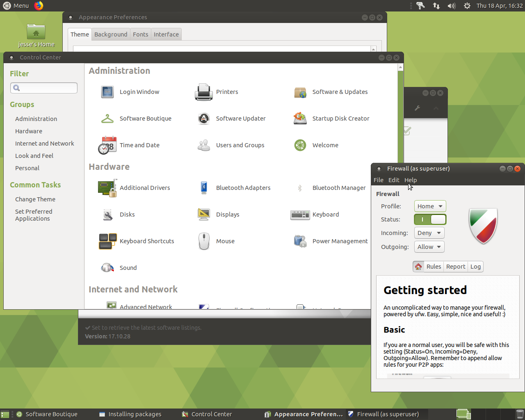
Task: Filter by Internet and Network group
Action: click(45, 144)
